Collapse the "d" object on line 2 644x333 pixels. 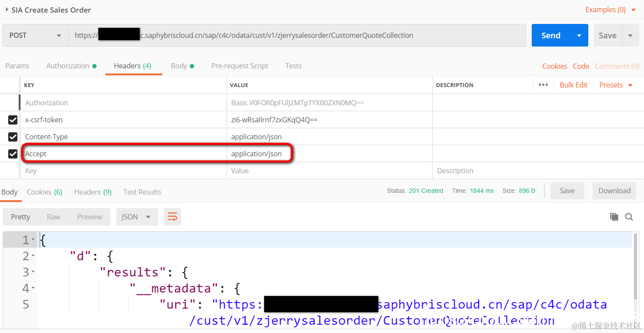(33, 256)
